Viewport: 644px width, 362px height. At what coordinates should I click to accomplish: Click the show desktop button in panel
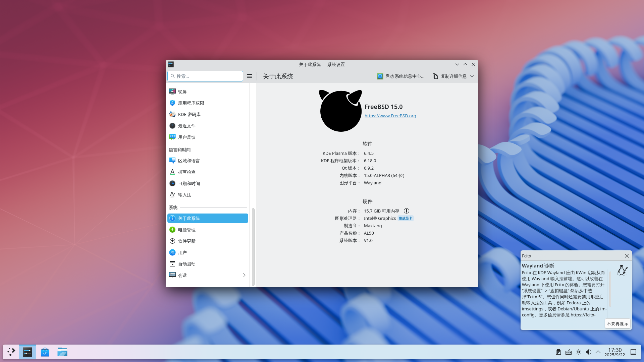tap(633, 352)
